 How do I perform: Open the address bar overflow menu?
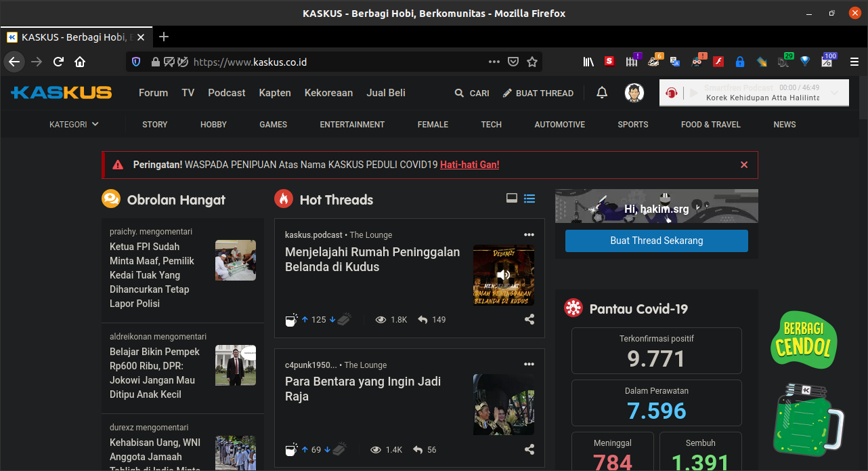(x=494, y=61)
